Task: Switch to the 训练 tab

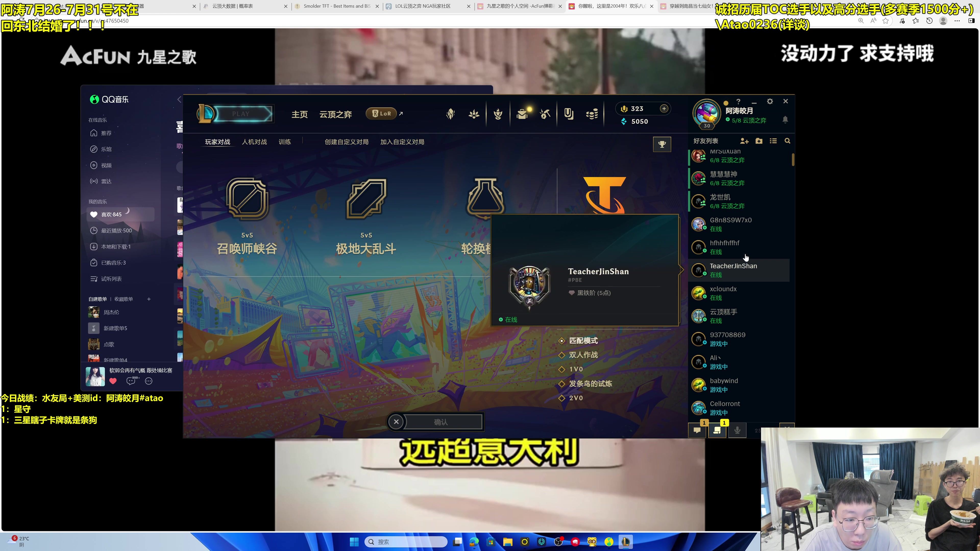Action: click(x=285, y=142)
